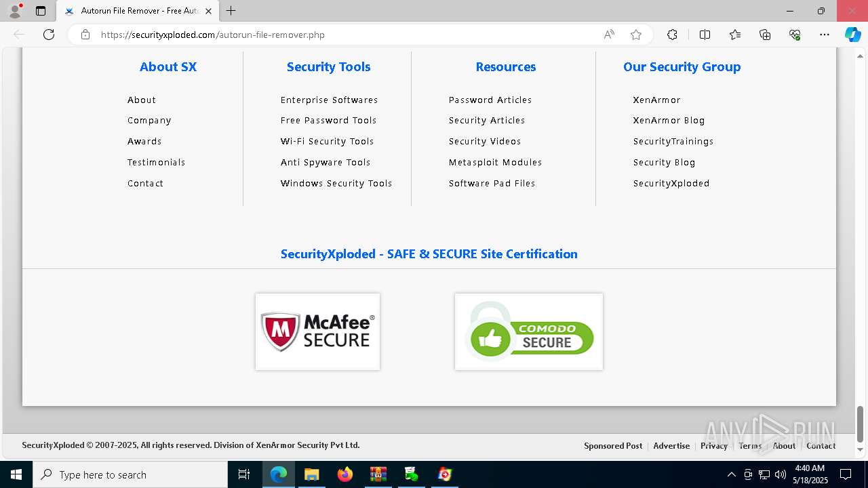Click the page vertical scrollbar thumb
Image resolution: width=868 pixels, height=488 pixels.
[861, 424]
